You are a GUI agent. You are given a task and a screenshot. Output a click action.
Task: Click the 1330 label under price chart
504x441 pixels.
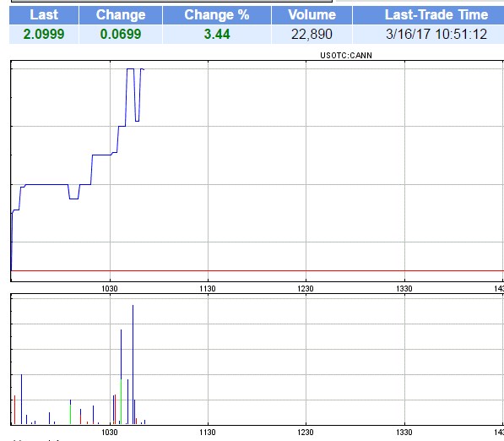pos(404,289)
